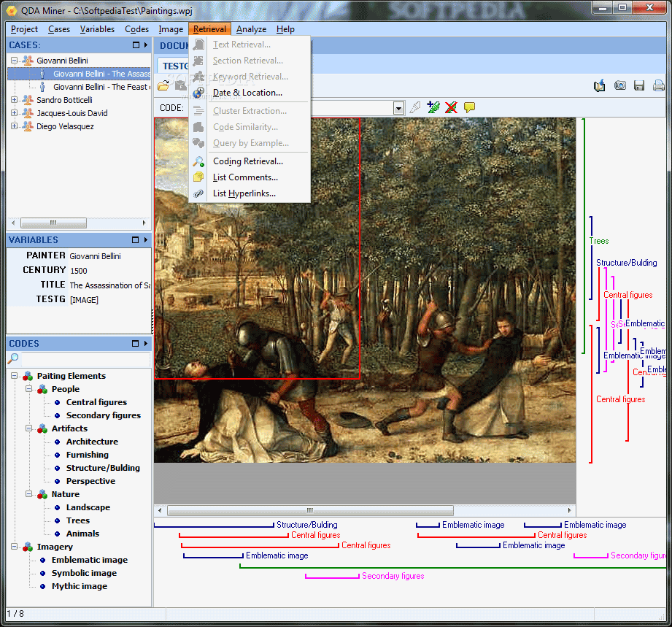Select the Central figures code
This screenshot has width=672, height=627.
pyautogui.click(x=96, y=402)
